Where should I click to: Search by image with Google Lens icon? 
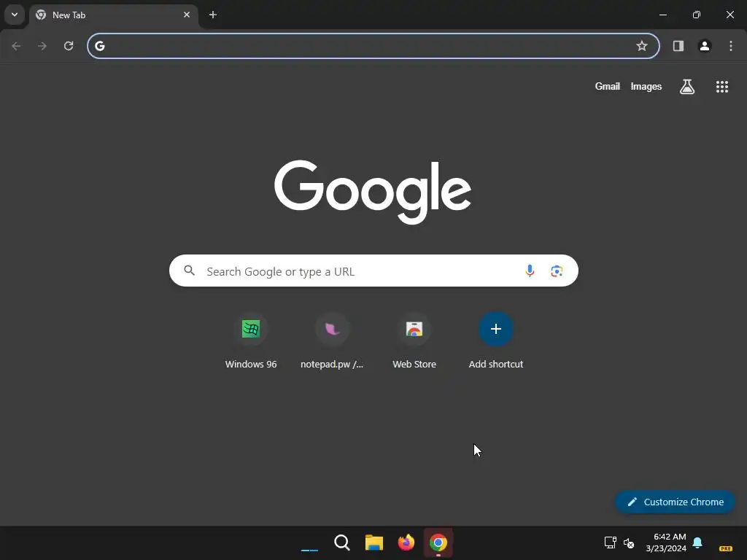(x=557, y=271)
